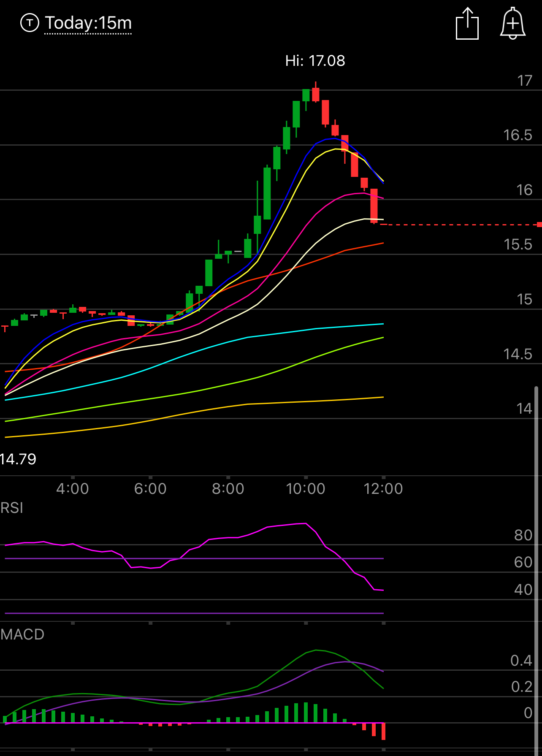Tap the MACD 0 level label
Viewport: 542px width, 756px height.
click(x=528, y=713)
